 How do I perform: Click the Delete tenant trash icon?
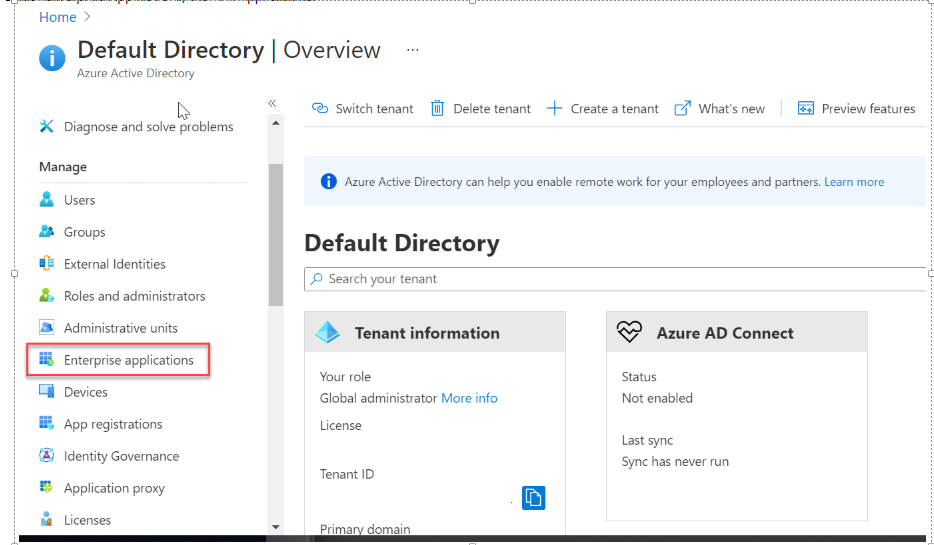(437, 108)
